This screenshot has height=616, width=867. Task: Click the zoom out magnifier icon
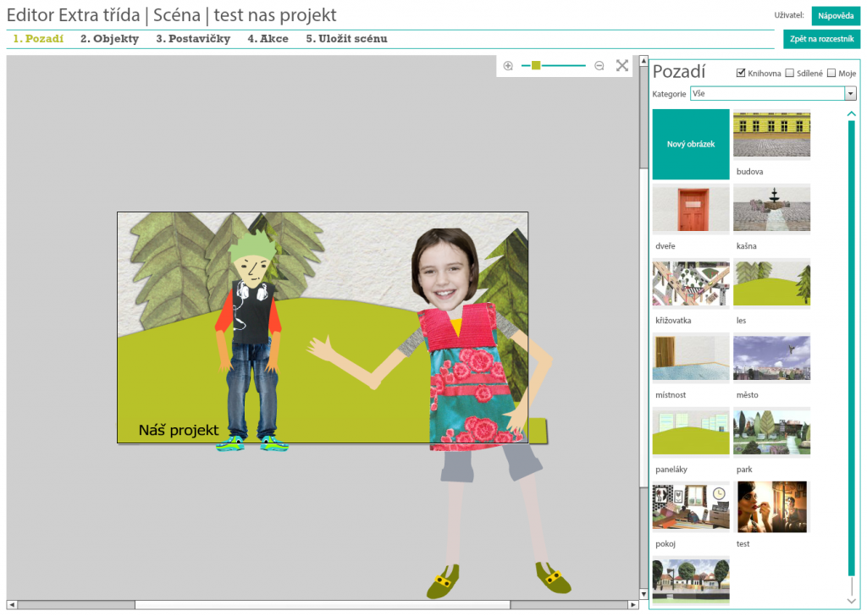599,66
